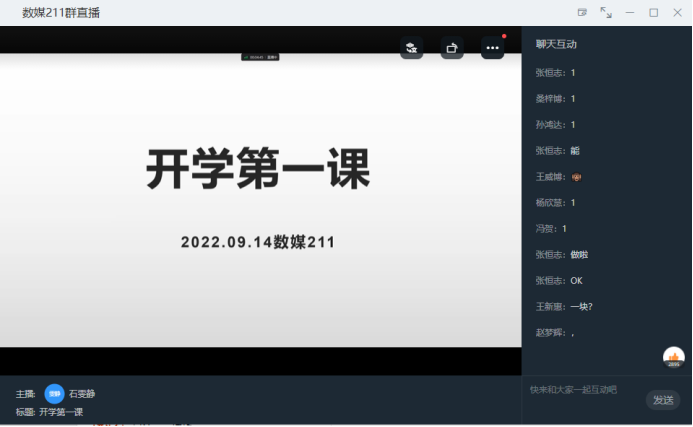The image size is (693, 427).
Task: Click the slide title 开学第一课
Action: coord(258,169)
